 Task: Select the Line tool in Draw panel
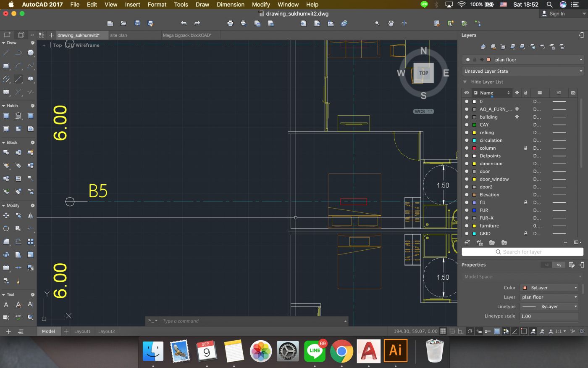(6, 53)
